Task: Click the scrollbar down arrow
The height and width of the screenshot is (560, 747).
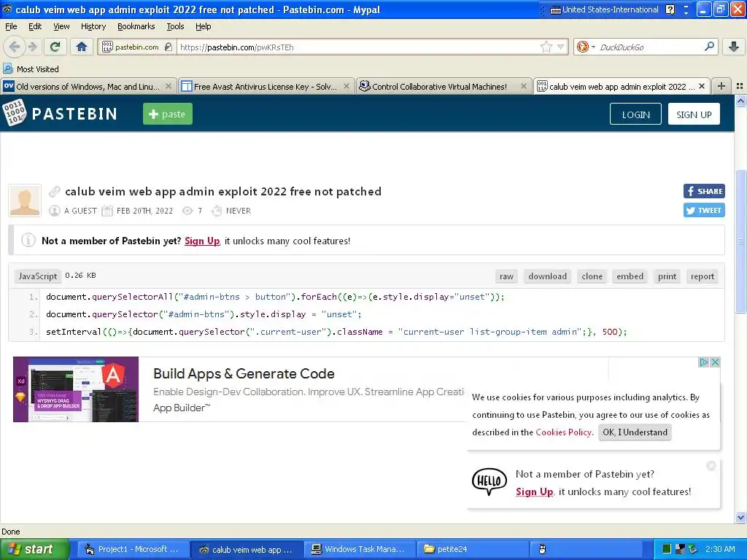Action: (740, 517)
